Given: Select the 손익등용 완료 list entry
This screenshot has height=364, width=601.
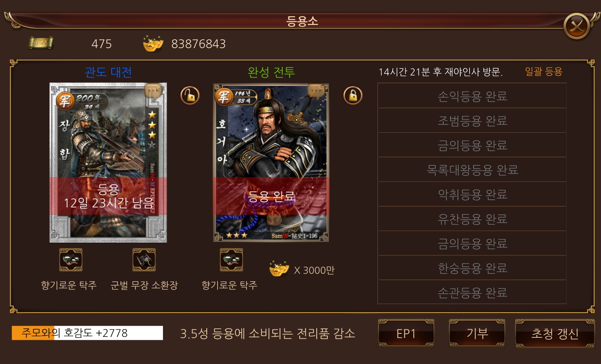Looking at the screenshot, I should pyautogui.click(x=472, y=96).
